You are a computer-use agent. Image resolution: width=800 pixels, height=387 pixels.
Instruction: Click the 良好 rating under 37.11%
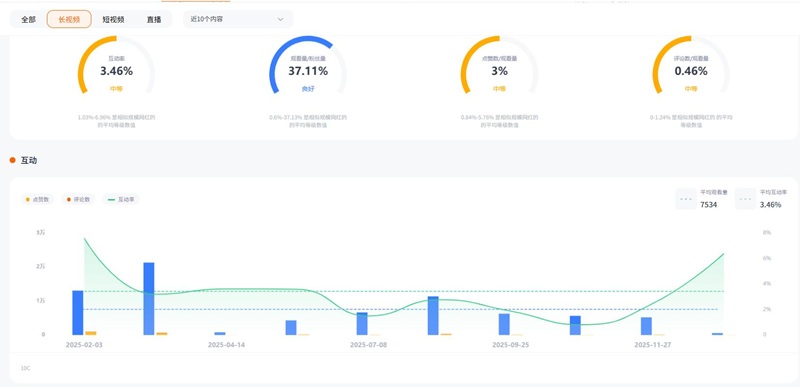pyautogui.click(x=308, y=89)
